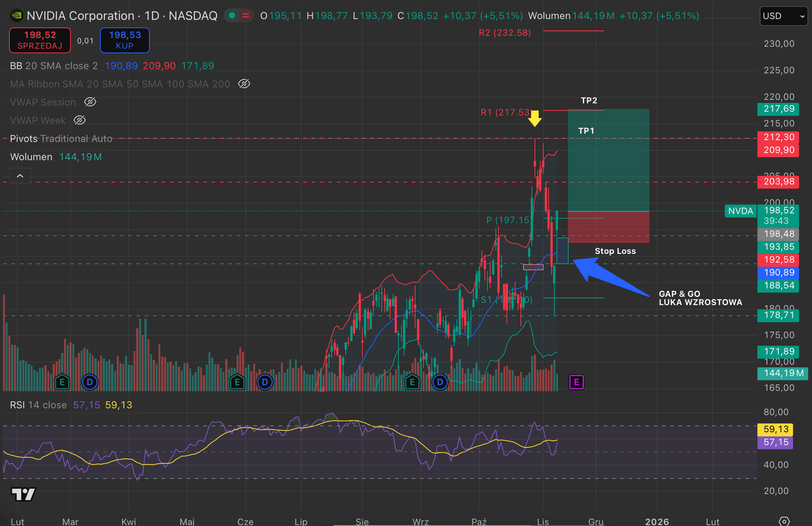Select the yellow down arrow drawing
The width and height of the screenshot is (812, 526).
[535, 119]
